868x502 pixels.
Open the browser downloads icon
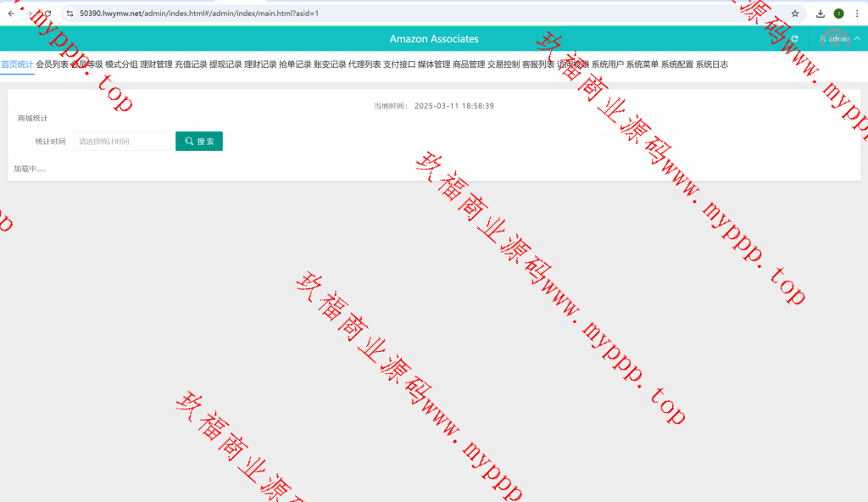tap(821, 14)
